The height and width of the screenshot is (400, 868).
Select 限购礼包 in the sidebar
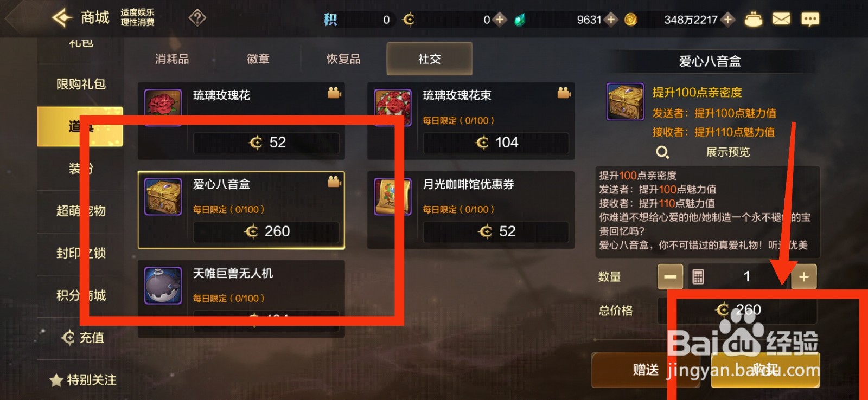(x=81, y=84)
